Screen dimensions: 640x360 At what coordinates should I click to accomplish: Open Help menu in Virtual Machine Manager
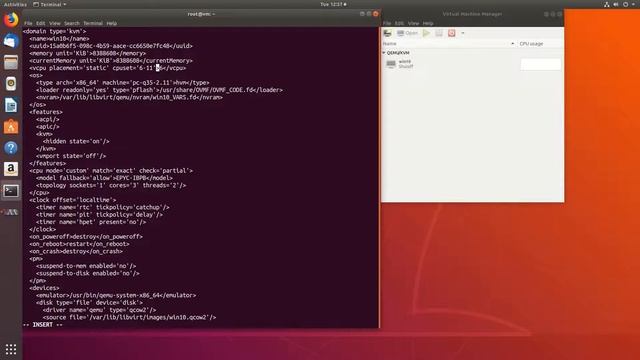coord(428,23)
